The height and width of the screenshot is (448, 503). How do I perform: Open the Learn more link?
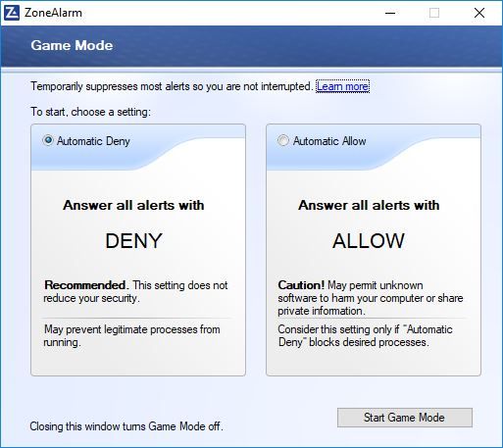pyautogui.click(x=342, y=86)
